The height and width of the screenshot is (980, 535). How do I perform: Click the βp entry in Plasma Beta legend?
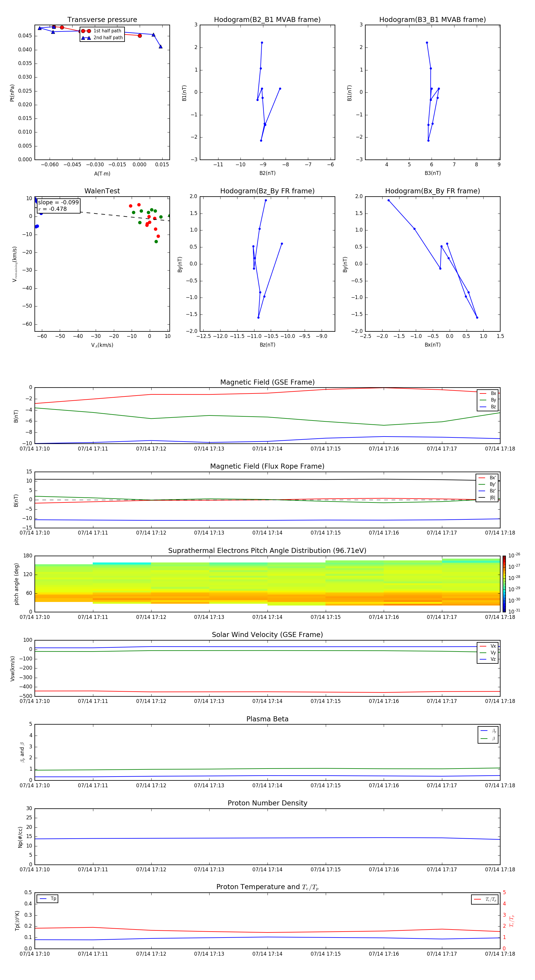[488, 731]
